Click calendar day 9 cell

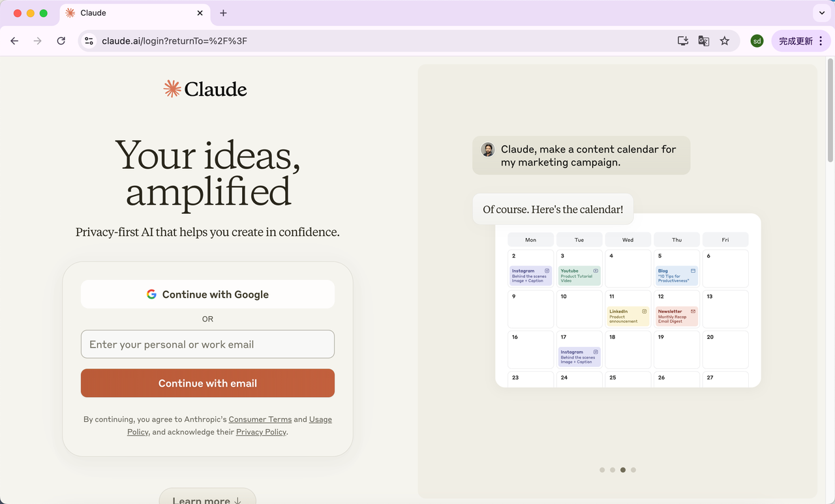pos(531,309)
